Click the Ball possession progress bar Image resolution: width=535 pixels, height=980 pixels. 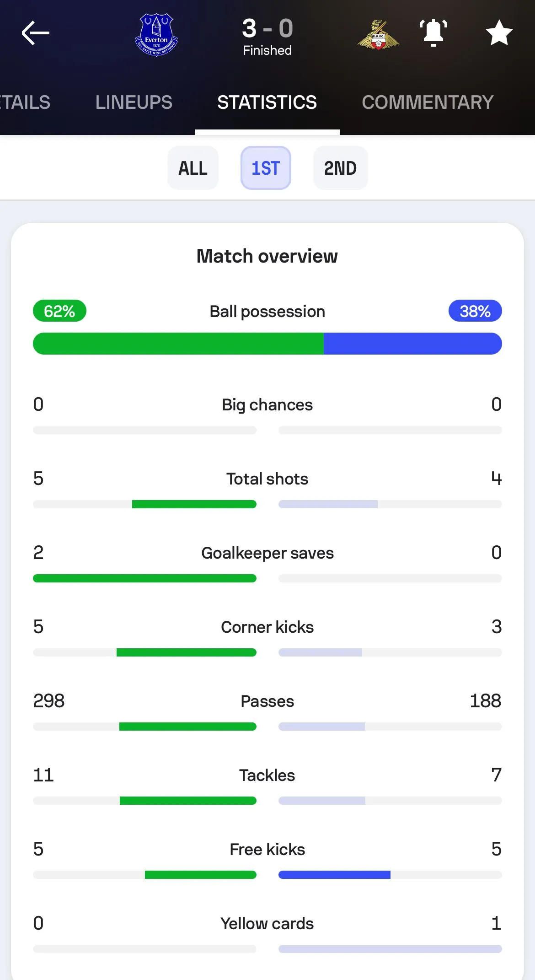(x=267, y=344)
